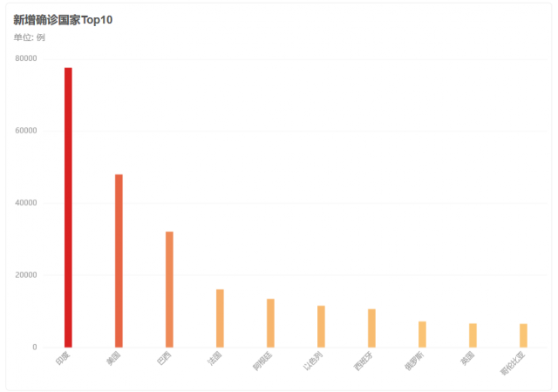The height and width of the screenshot is (392, 558).
Task: Click the 西班牙 bar
Action: point(371,328)
